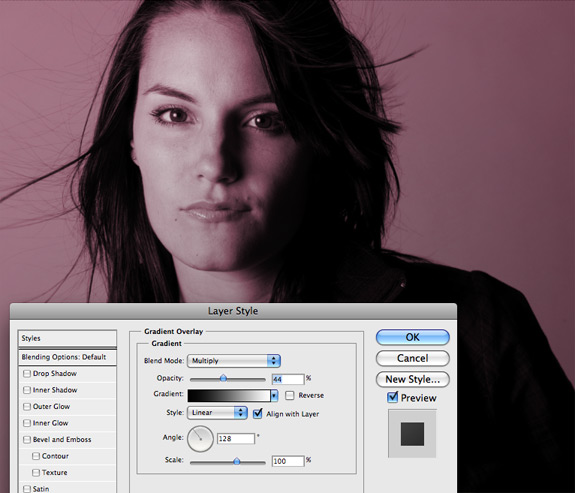
Task: Open the Blend Mode Multiply dropdown
Action: coord(234,361)
